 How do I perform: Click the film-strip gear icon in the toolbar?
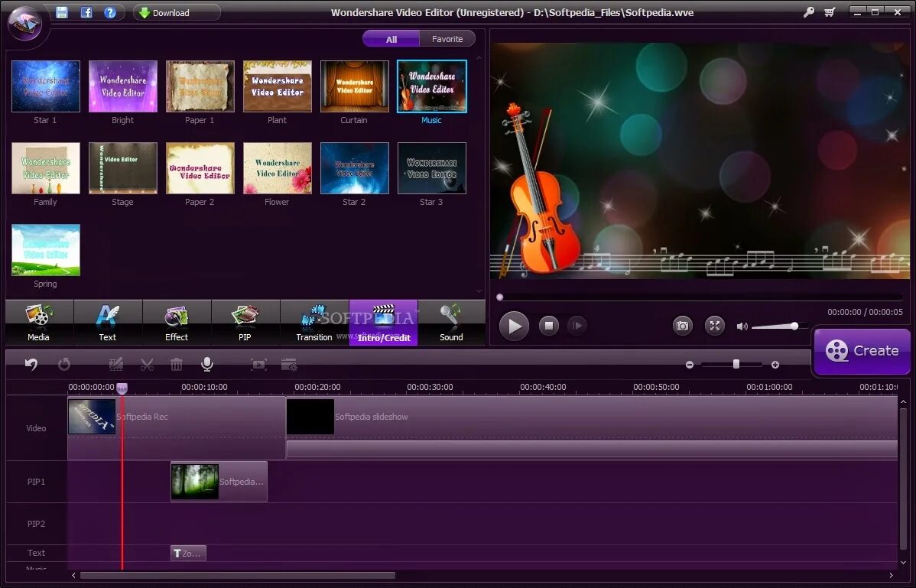pyautogui.click(x=289, y=365)
